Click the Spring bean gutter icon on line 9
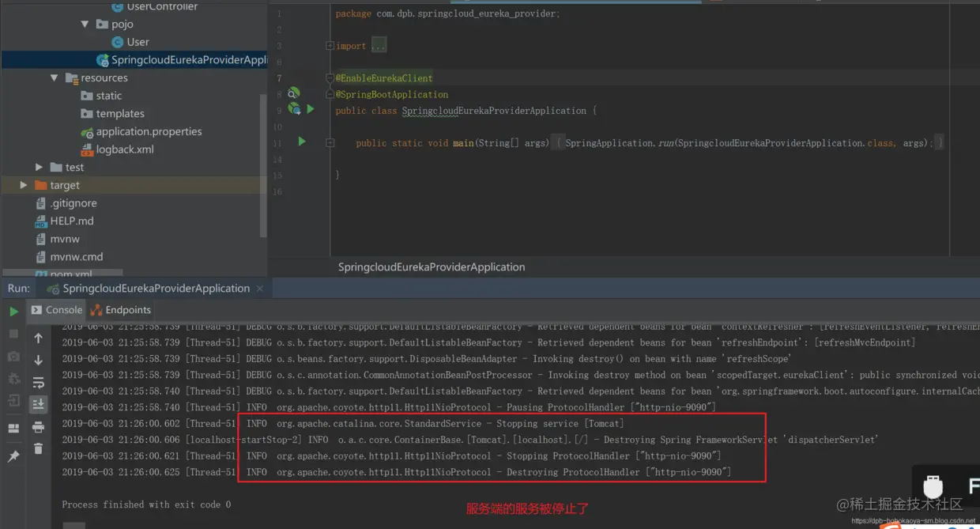Image resolution: width=980 pixels, height=529 pixels. click(294, 109)
